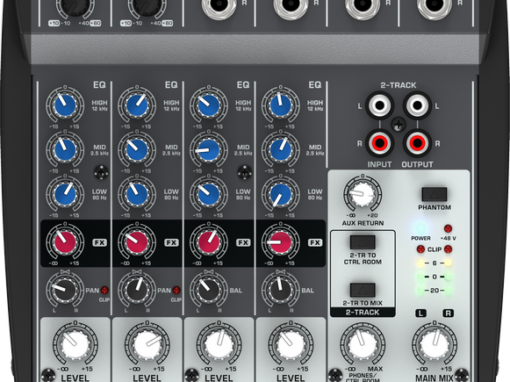Click the fourth channel's BAL knob

pyautogui.click(x=281, y=290)
